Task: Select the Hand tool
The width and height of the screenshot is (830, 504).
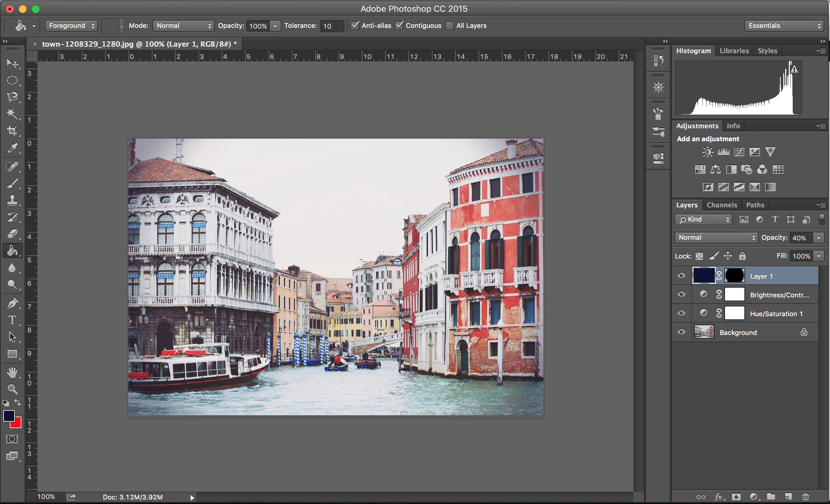Action: pyautogui.click(x=12, y=372)
